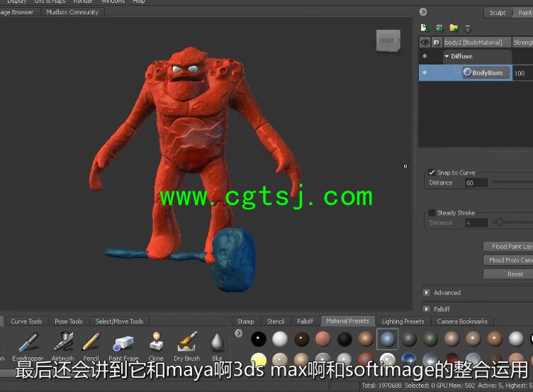Open the Select/Move Tools tab
Viewport: 533px width, 392px height.
[119, 321]
